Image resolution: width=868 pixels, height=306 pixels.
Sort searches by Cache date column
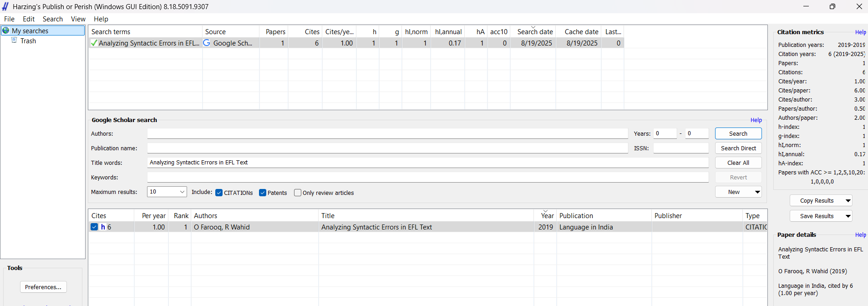coord(579,32)
